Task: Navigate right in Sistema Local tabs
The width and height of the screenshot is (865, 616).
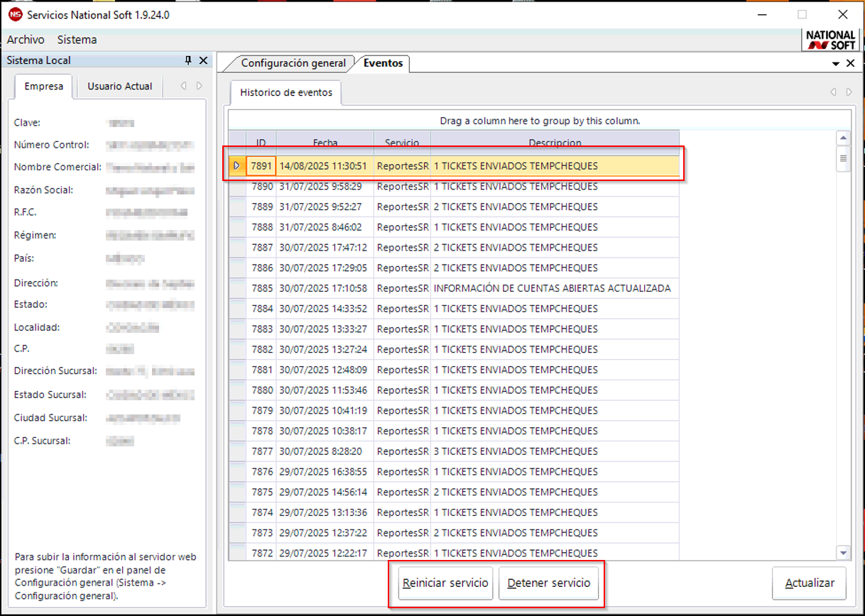Action: 200,86
